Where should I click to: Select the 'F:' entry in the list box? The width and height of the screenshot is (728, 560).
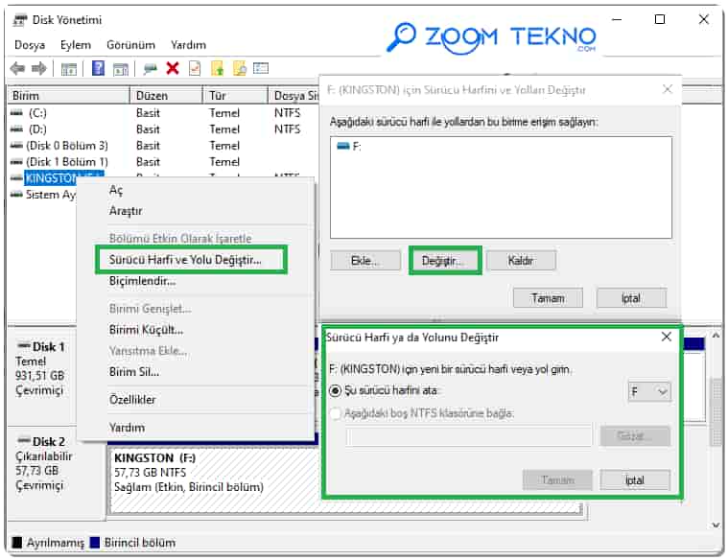(349, 147)
